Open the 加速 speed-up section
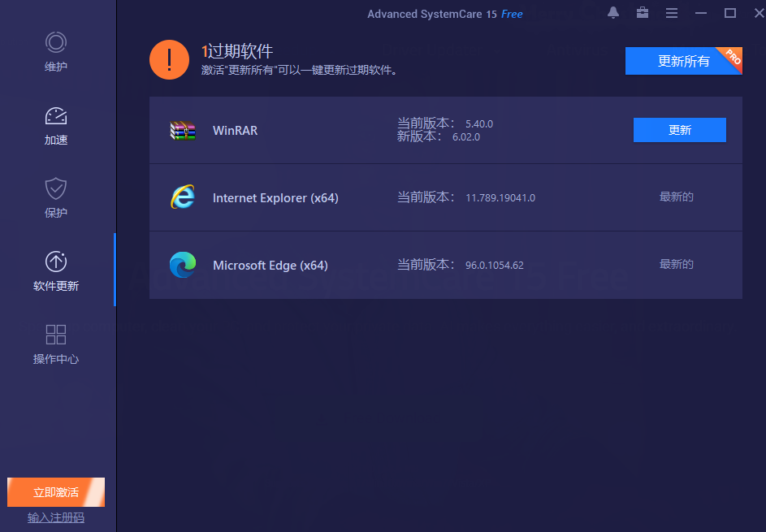The width and height of the screenshot is (766, 532). pos(56,126)
